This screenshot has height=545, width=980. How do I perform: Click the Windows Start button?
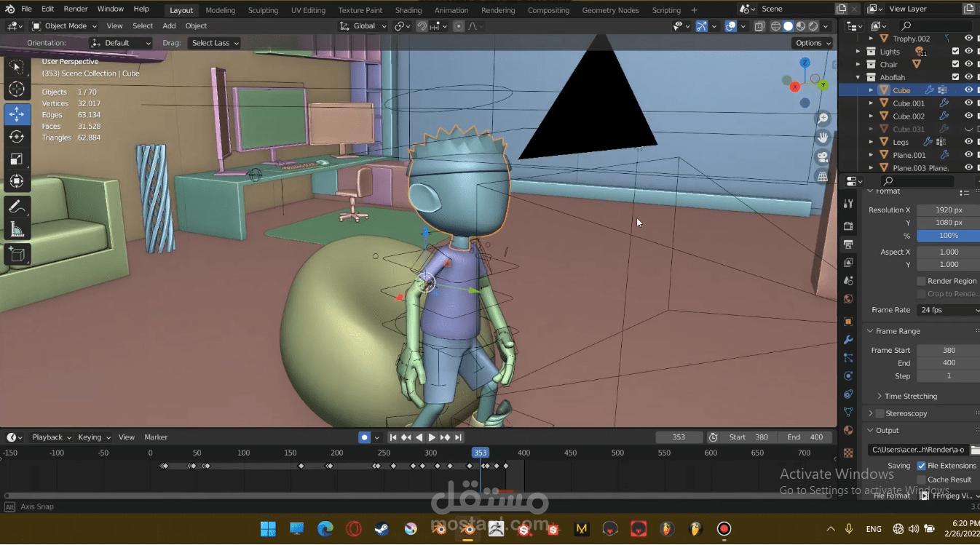point(268,529)
